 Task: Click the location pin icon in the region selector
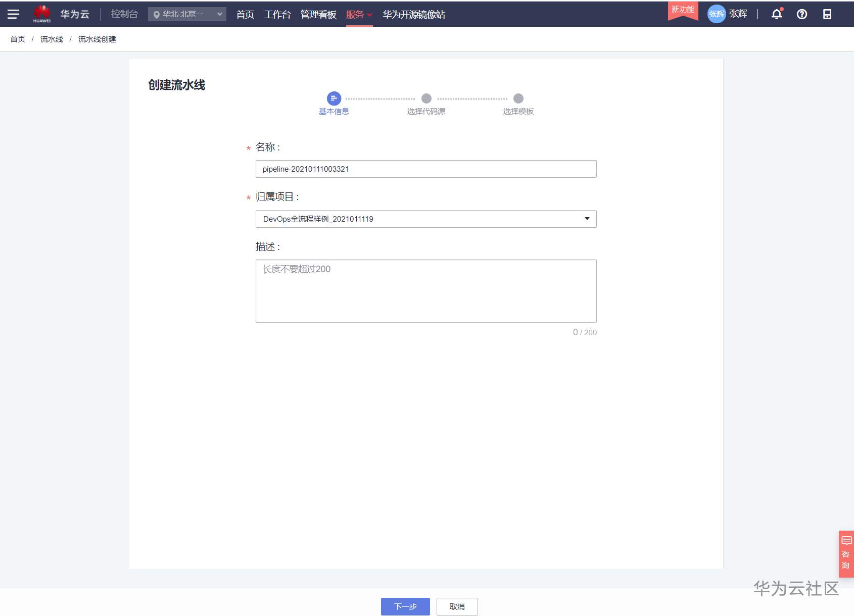(x=157, y=15)
